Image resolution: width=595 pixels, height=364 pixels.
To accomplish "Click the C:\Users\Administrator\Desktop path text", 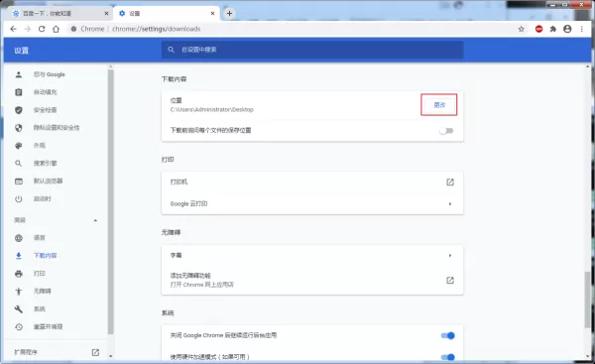I will [x=212, y=110].
